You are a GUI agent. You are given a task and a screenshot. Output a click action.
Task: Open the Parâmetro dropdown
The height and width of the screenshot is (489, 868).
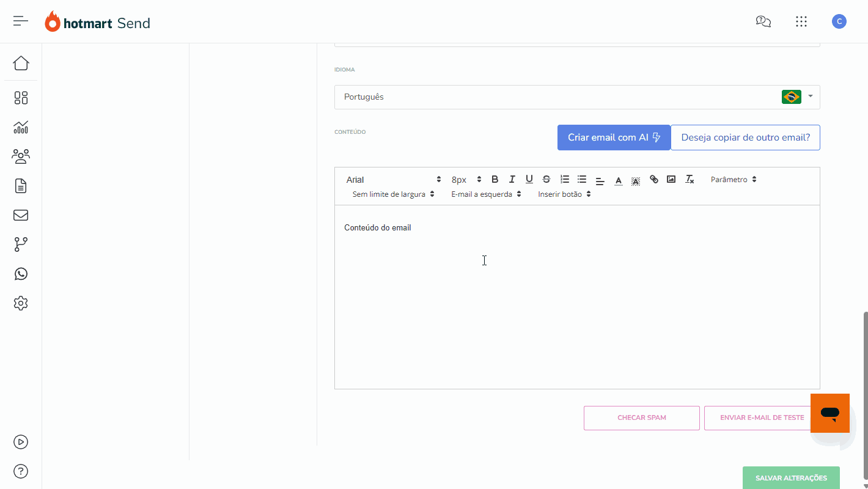734,180
